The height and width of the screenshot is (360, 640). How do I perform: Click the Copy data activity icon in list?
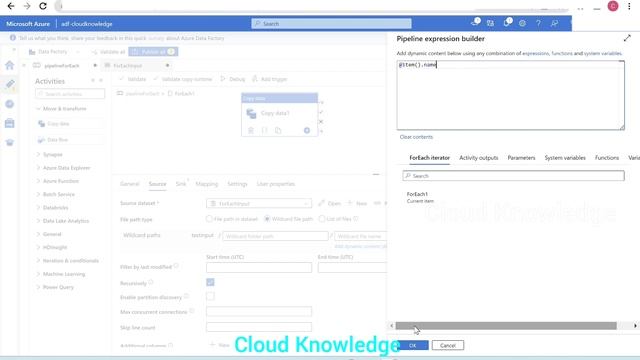coord(41,124)
